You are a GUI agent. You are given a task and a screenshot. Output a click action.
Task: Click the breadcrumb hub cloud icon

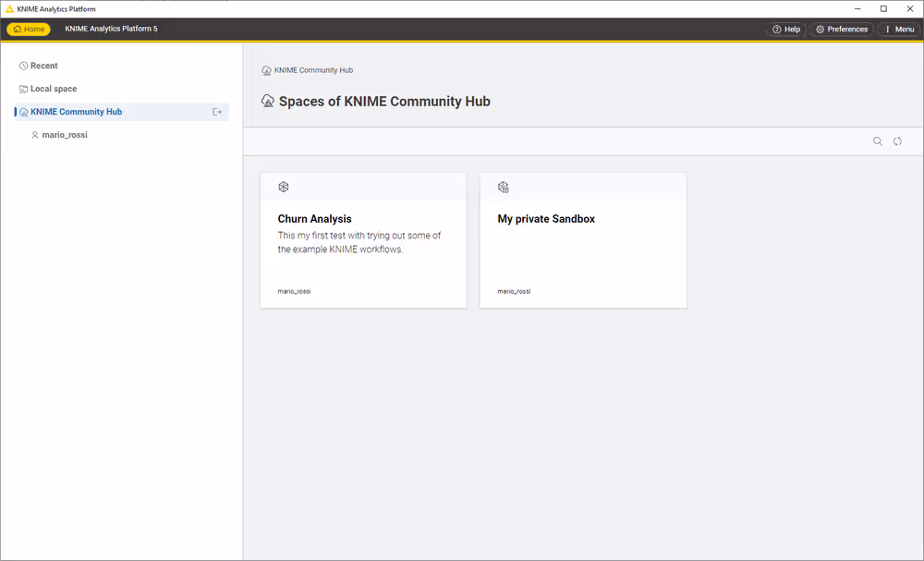point(267,70)
